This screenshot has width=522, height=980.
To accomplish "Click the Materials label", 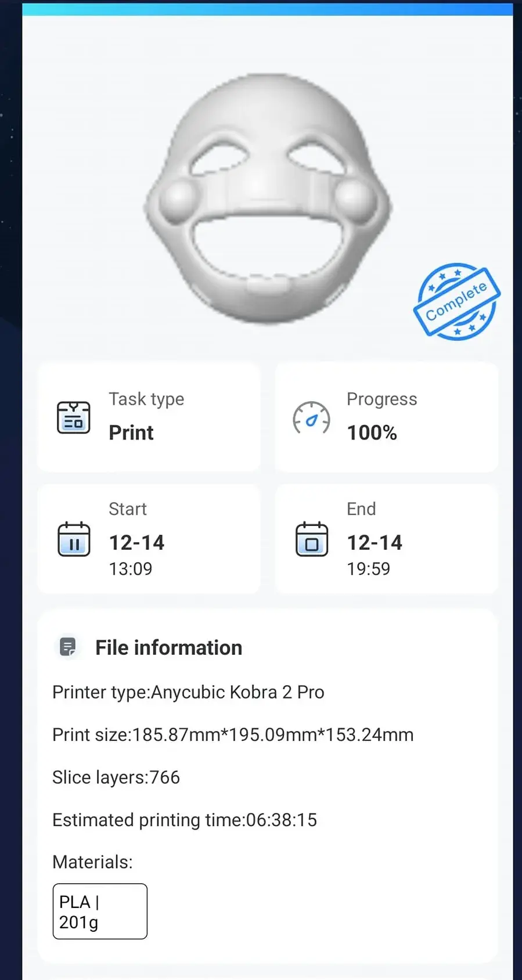I will pos(92,862).
